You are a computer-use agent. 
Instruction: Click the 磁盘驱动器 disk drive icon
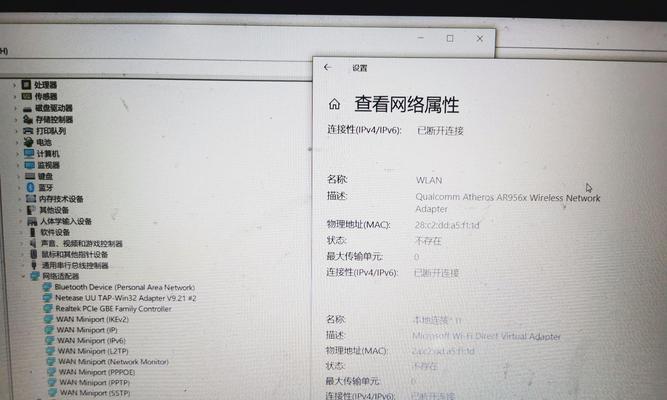click(28, 109)
